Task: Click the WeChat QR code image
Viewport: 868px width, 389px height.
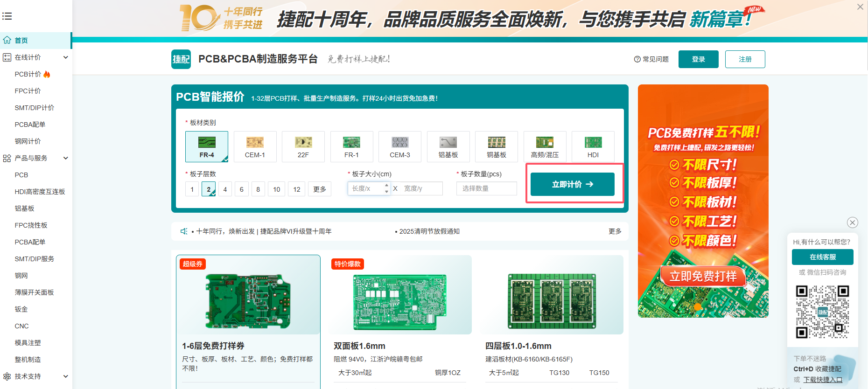Action: [x=822, y=312]
